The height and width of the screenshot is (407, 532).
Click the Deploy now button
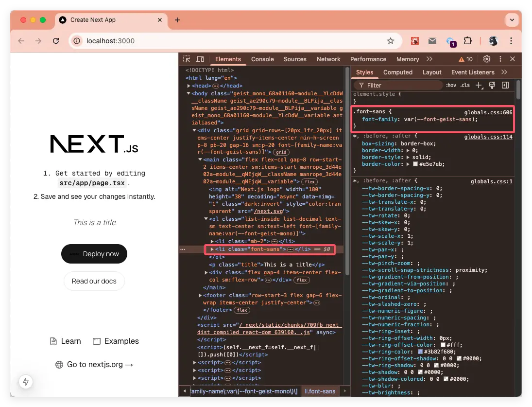(x=94, y=254)
